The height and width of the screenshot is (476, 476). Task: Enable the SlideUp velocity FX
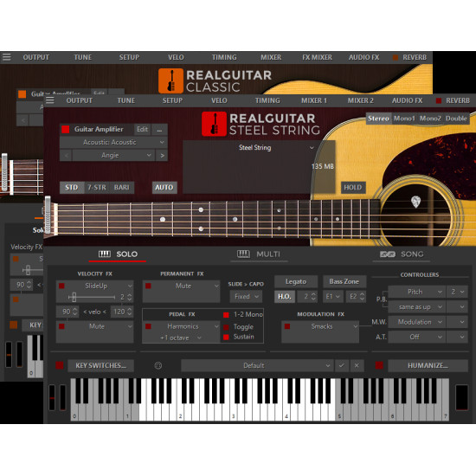click(61, 286)
